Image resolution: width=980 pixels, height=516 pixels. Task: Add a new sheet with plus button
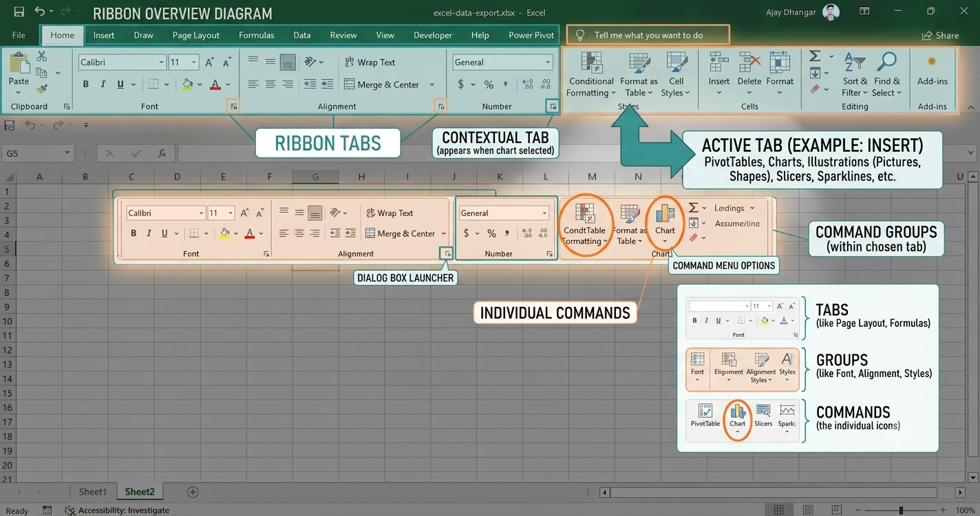click(193, 492)
